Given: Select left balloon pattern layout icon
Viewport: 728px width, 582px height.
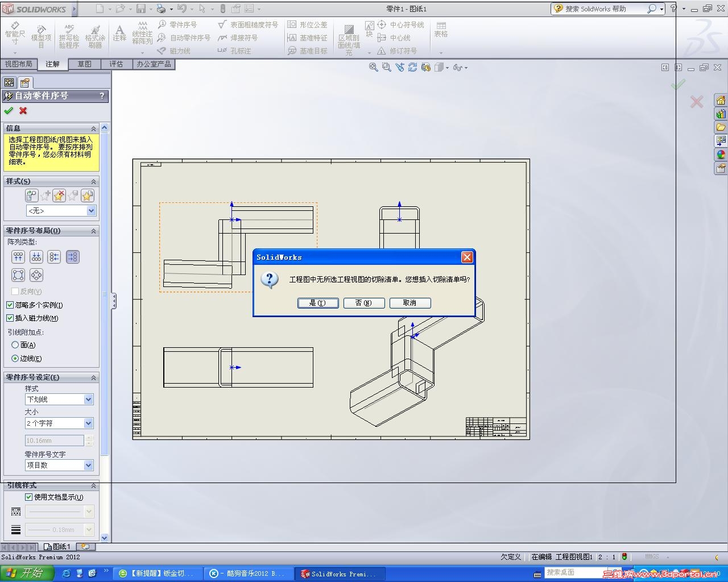Looking at the screenshot, I should tap(55, 257).
